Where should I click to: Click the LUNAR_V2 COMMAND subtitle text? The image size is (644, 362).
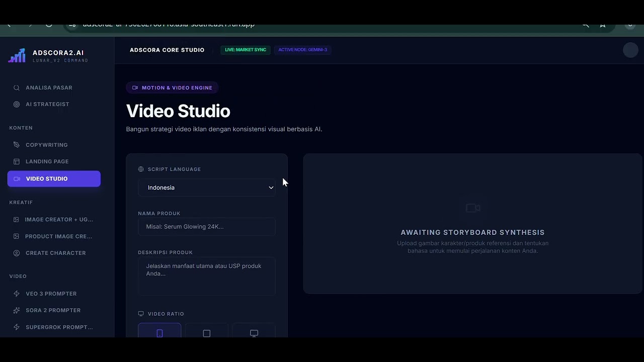60,60
